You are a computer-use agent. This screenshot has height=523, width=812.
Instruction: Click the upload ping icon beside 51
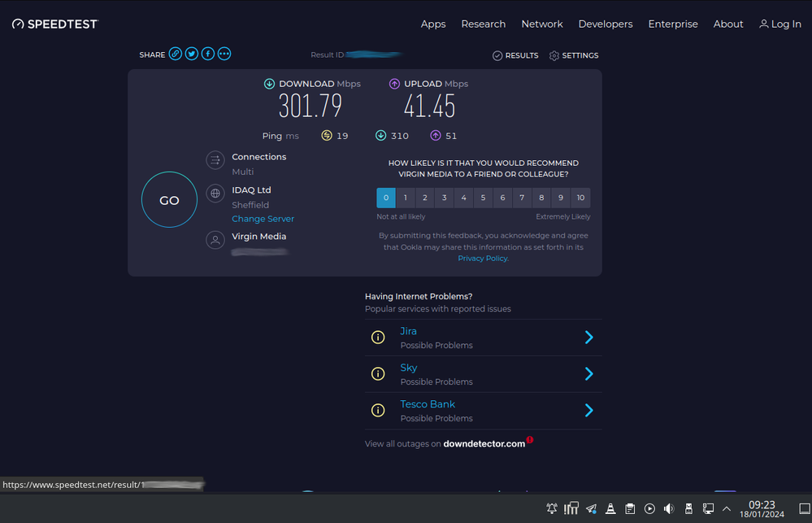click(436, 136)
